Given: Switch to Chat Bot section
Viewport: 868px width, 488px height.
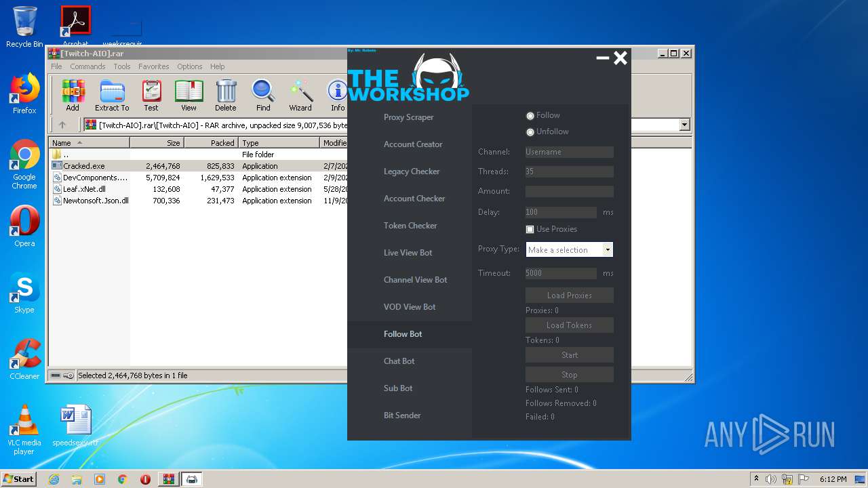Looking at the screenshot, I should [410, 361].
